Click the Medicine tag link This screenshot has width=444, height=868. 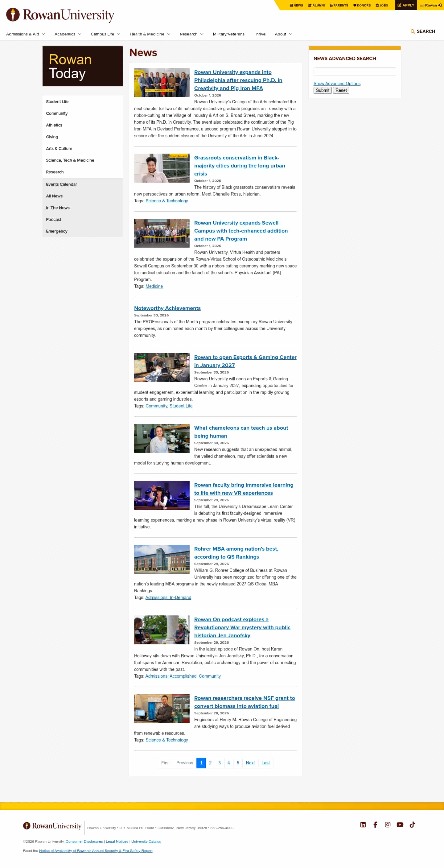pyautogui.click(x=154, y=286)
